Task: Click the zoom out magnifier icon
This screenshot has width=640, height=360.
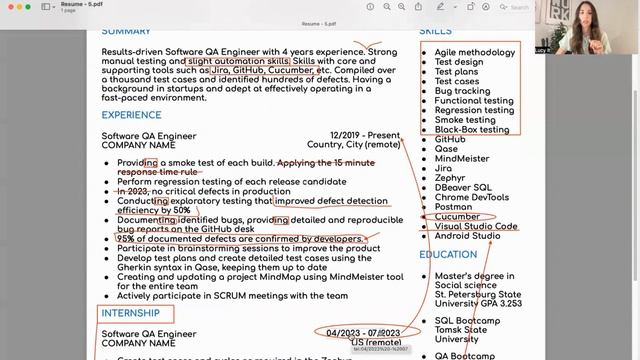Action: click(387, 7)
